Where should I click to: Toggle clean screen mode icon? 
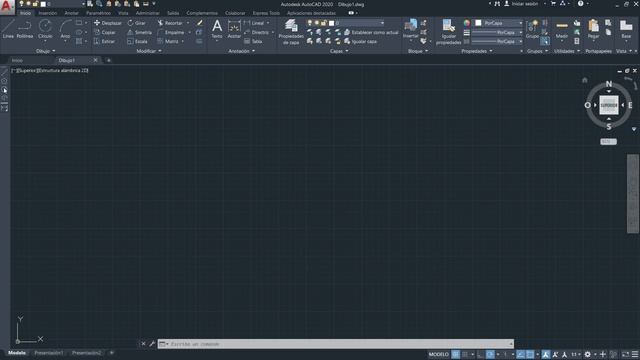click(x=625, y=354)
